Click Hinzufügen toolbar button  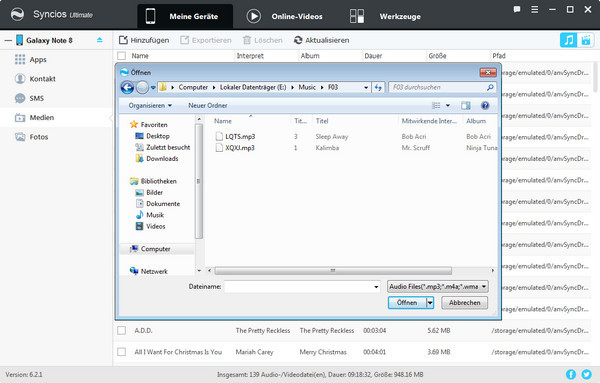tap(144, 40)
